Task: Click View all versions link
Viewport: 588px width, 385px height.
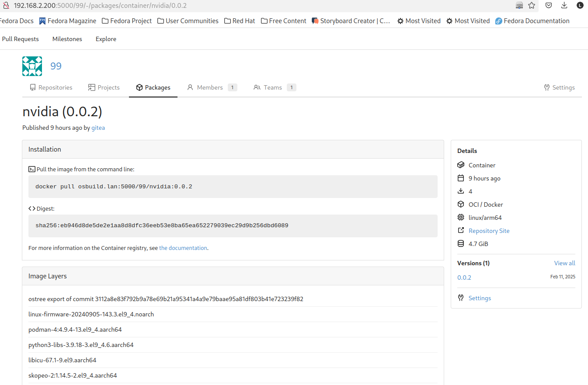Action: click(x=564, y=263)
